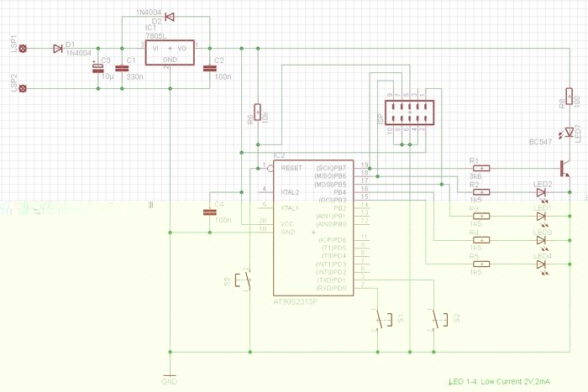Select capacitor C1 labeled 330n
588x392 pixels.
tap(122, 69)
